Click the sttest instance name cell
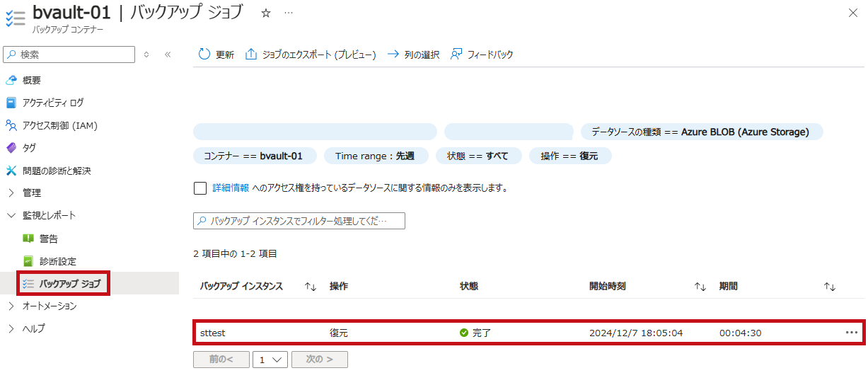Viewport: 868px width, 373px height. coord(213,333)
